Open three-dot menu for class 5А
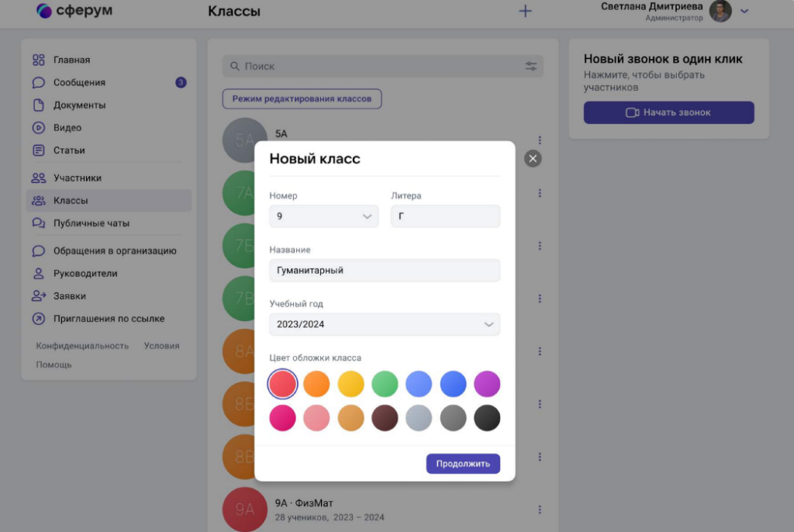Image resolution: width=794 pixels, height=532 pixels. [x=540, y=140]
